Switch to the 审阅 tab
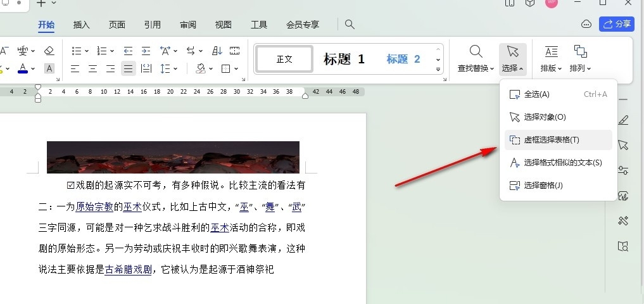Viewport: 644px width, 304px height. coord(188,25)
